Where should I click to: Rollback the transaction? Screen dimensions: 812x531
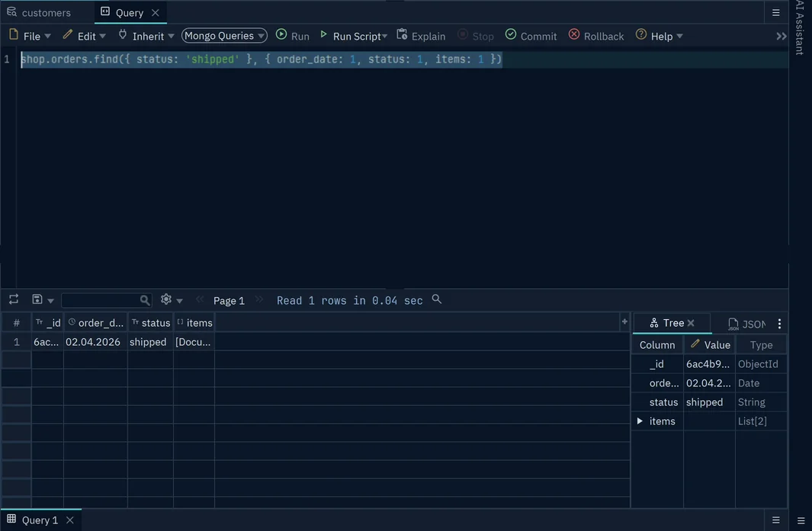click(596, 36)
